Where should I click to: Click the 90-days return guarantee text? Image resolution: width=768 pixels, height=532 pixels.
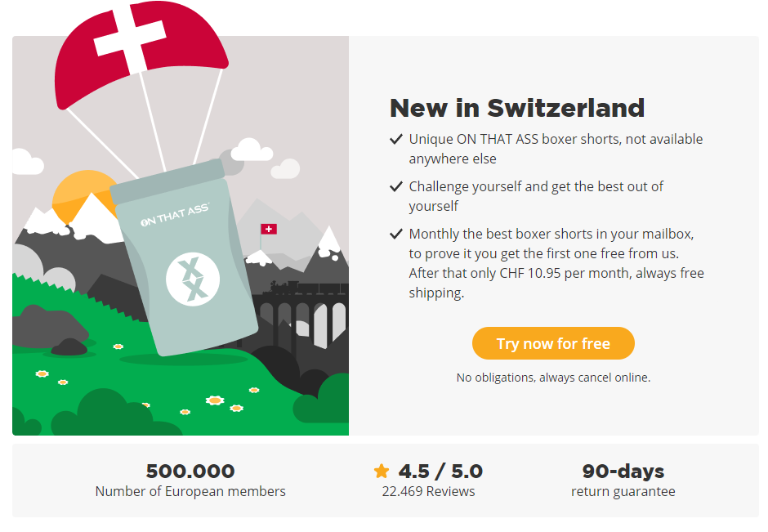click(x=623, y=481)
